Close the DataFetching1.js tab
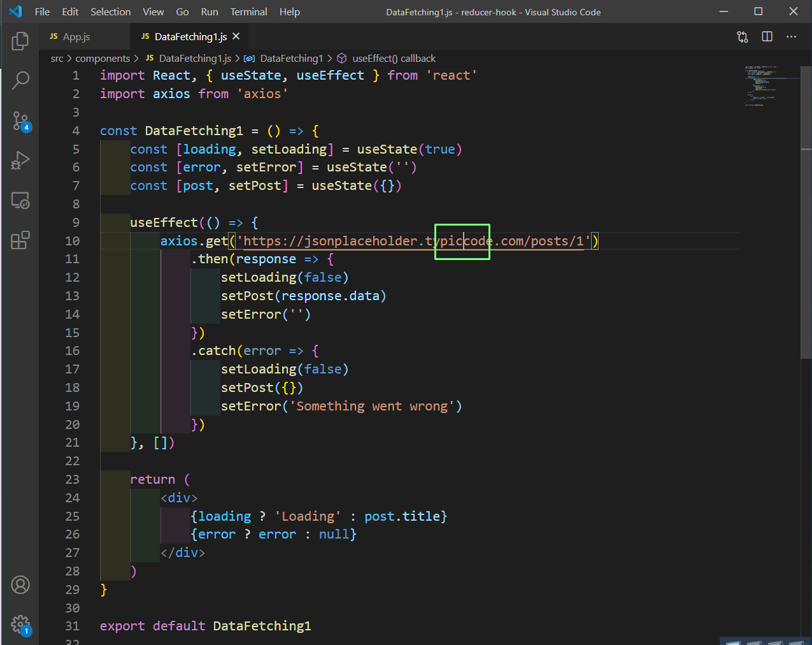The height and width of the screenshot is (645, 812). (236, 36)
